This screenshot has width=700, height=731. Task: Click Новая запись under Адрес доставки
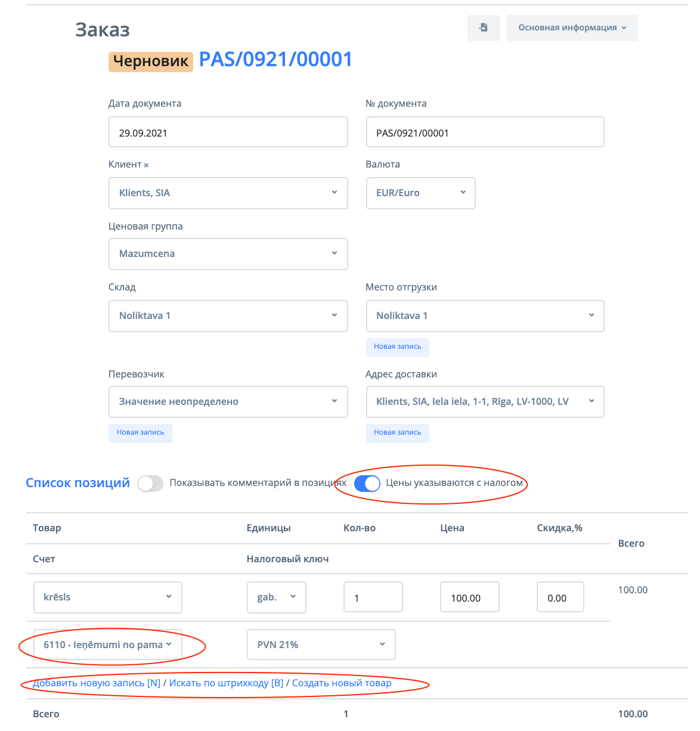(397, 433)
